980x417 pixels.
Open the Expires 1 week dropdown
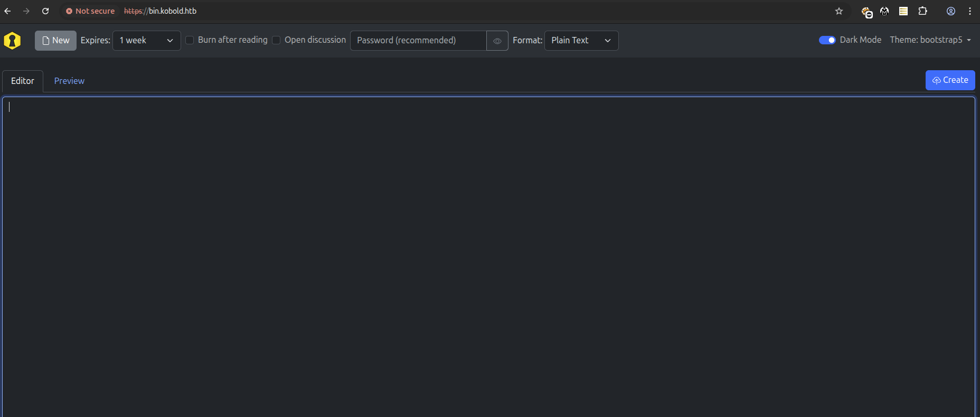point(147,41)
